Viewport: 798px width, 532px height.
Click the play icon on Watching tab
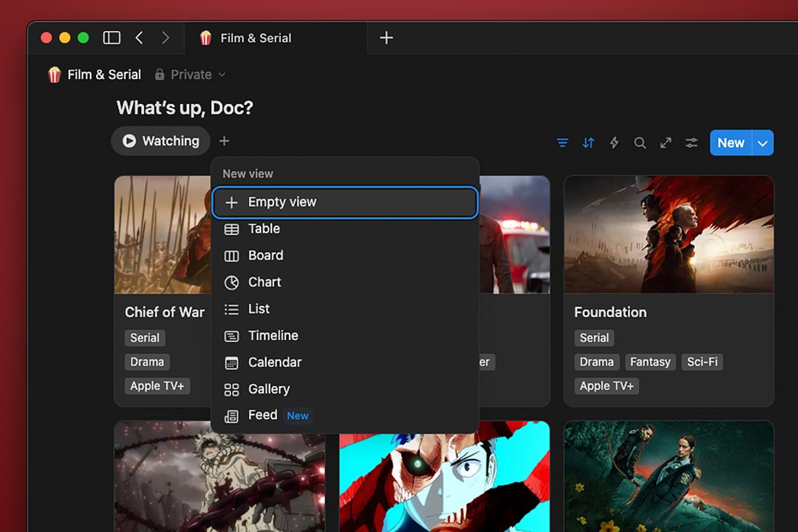tap(129, 140)
